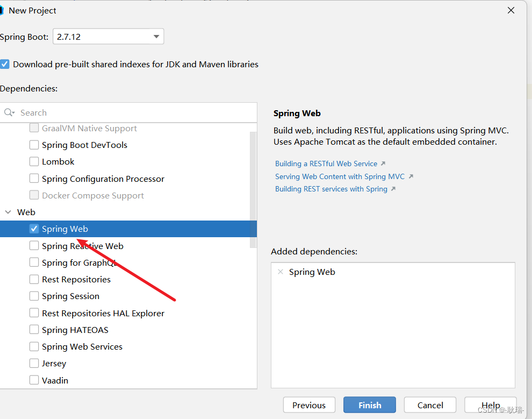The image size is (532, 419).
Task: Remove Spring Web from added dependencies
Action: click(281, 272)
